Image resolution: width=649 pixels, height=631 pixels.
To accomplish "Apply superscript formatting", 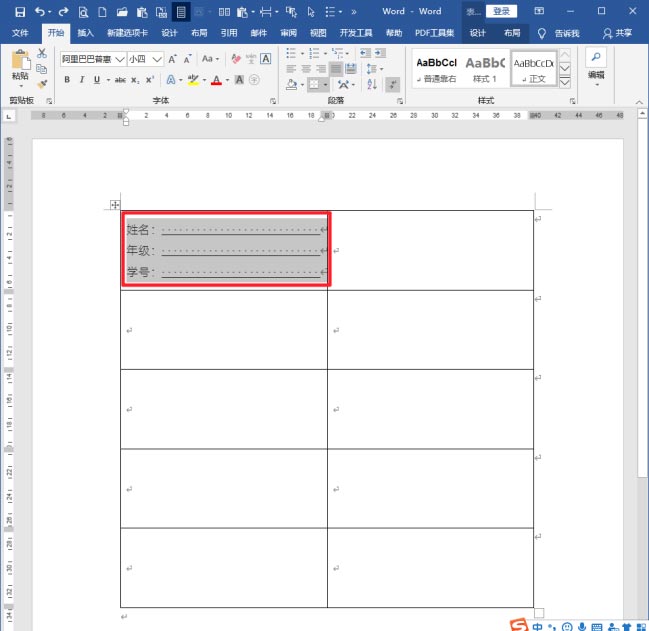I will [x=150, y=80].
